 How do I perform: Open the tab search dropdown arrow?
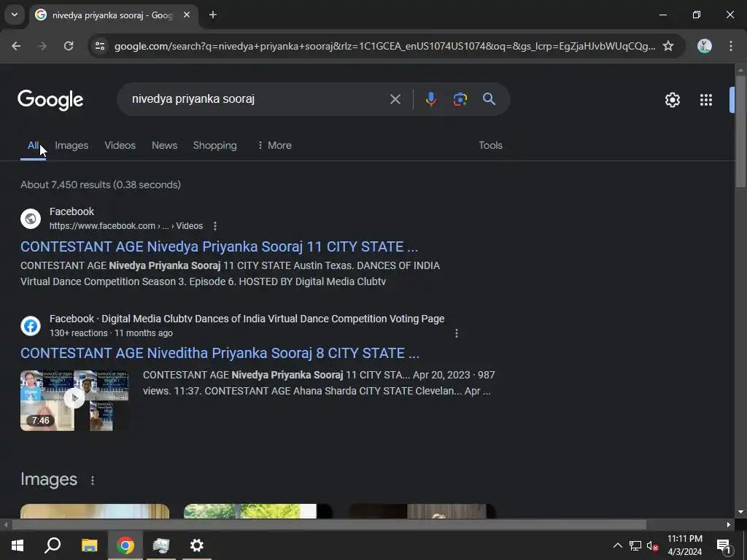pyautogui.click(x=15, y=15)
